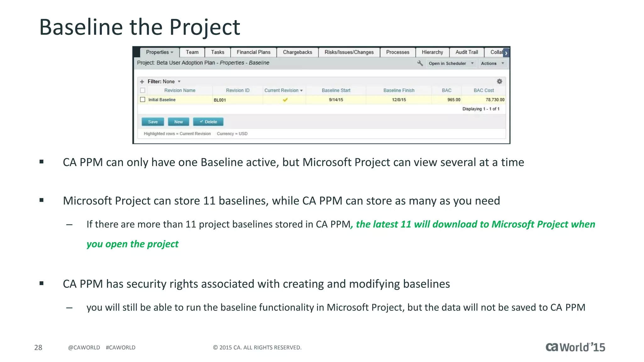Open the Open in Scheduler dropdown
Screen dimensions: 644x362
(451, 63)
